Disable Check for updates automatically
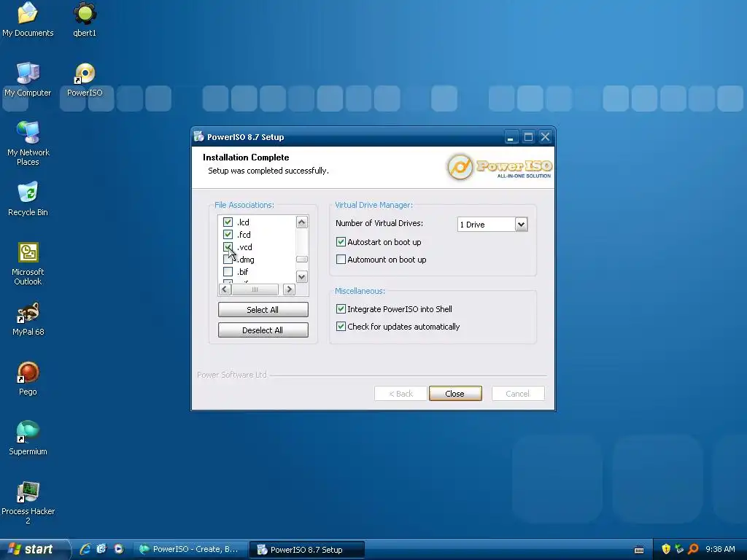 tap(341, 327)
